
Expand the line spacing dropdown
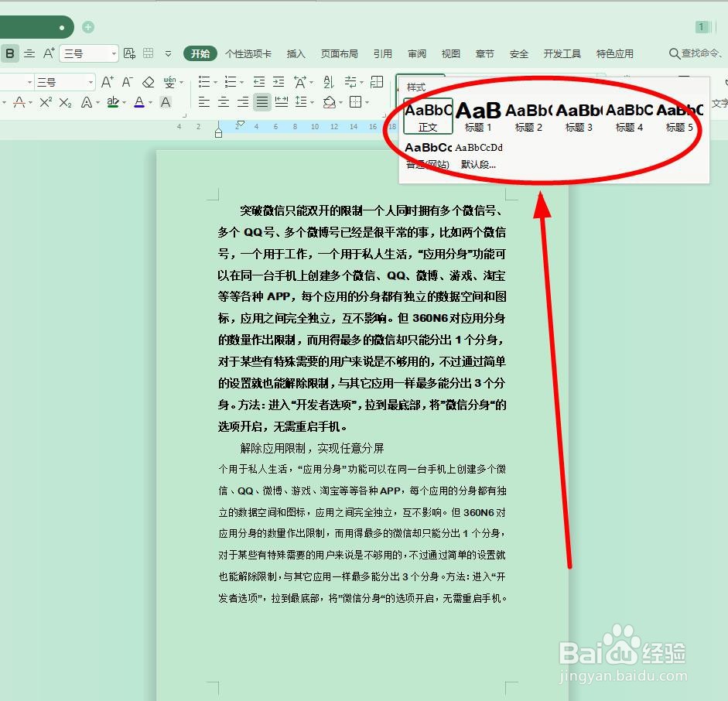coord(312,101)
